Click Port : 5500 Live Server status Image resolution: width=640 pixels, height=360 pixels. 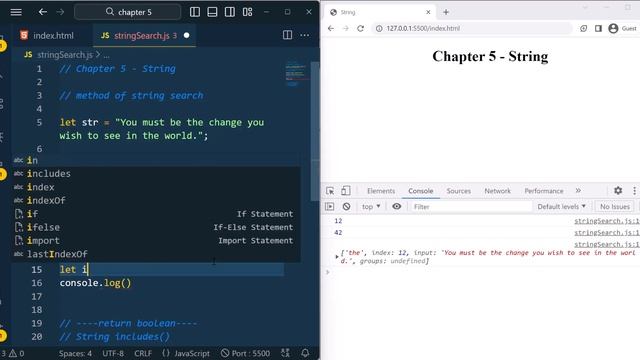(245, 353)
